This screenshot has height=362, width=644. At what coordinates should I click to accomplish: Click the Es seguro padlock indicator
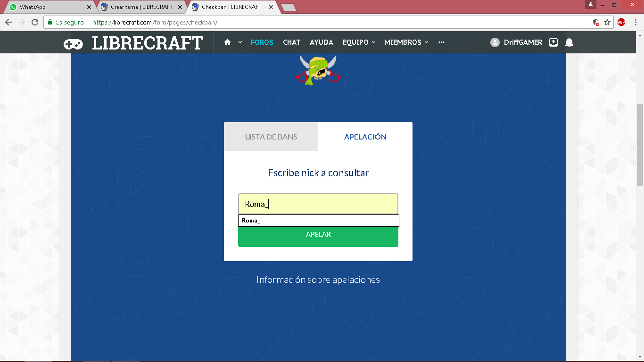click(x=66, y=22)
